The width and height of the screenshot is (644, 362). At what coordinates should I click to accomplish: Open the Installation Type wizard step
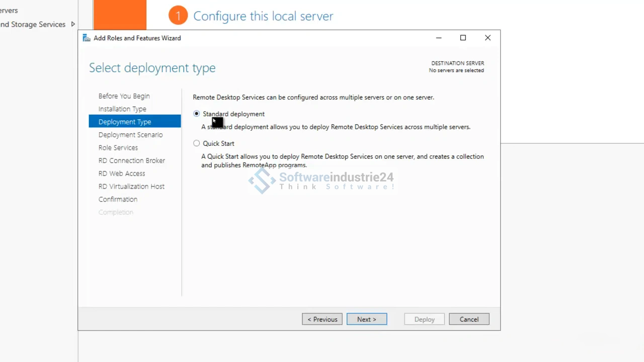coord(122,109)
